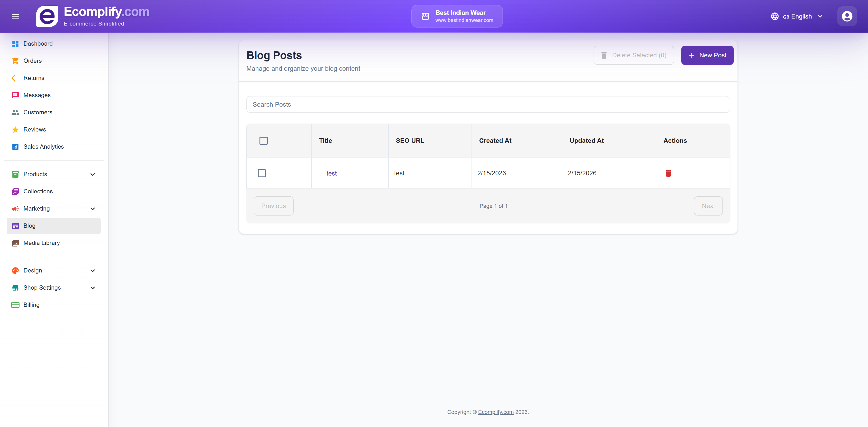Click the Ecomplify logo icon
Viewport: 868px width, 427px height.
[47, 16]
